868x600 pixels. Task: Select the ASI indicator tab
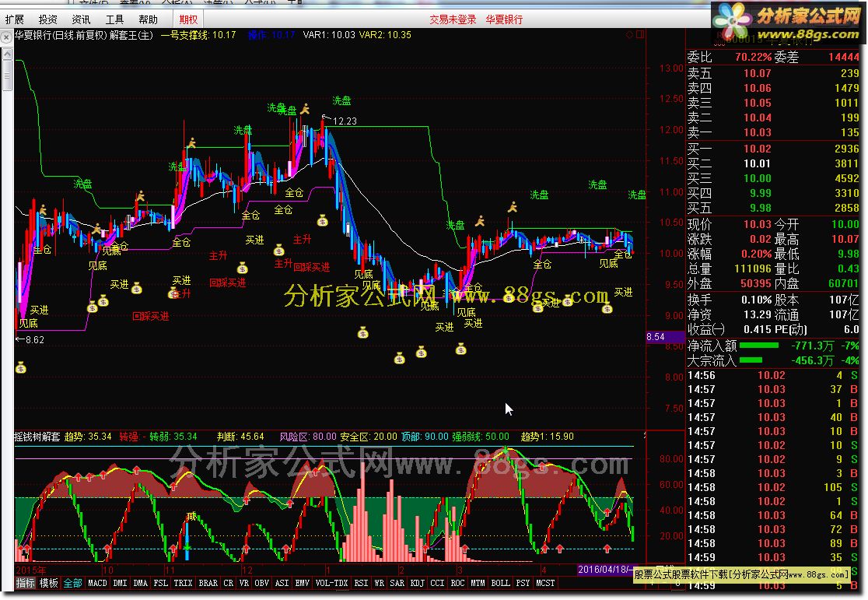point(282,583)
